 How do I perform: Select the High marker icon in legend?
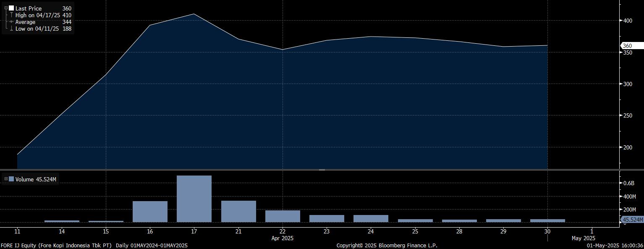(x=11, y=15)
